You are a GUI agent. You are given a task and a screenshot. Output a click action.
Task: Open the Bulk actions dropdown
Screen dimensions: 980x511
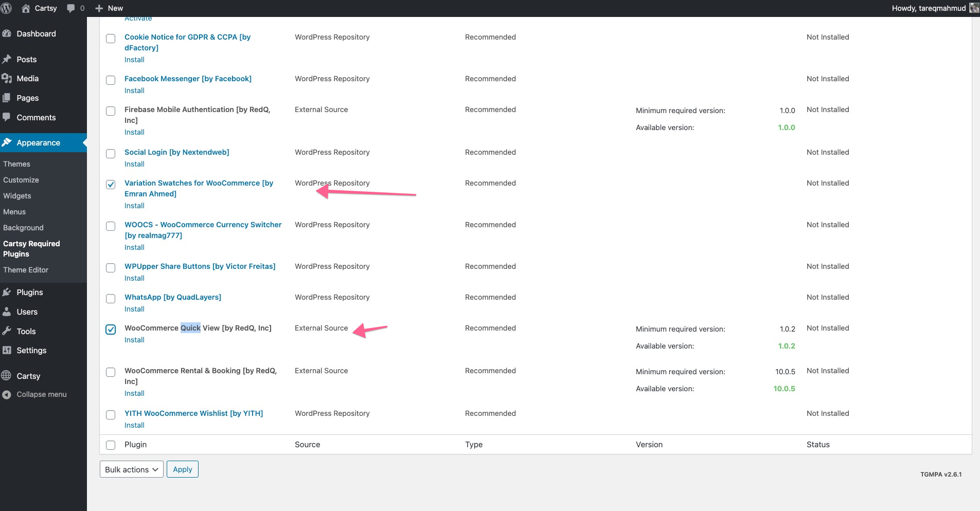click(132, 469)
